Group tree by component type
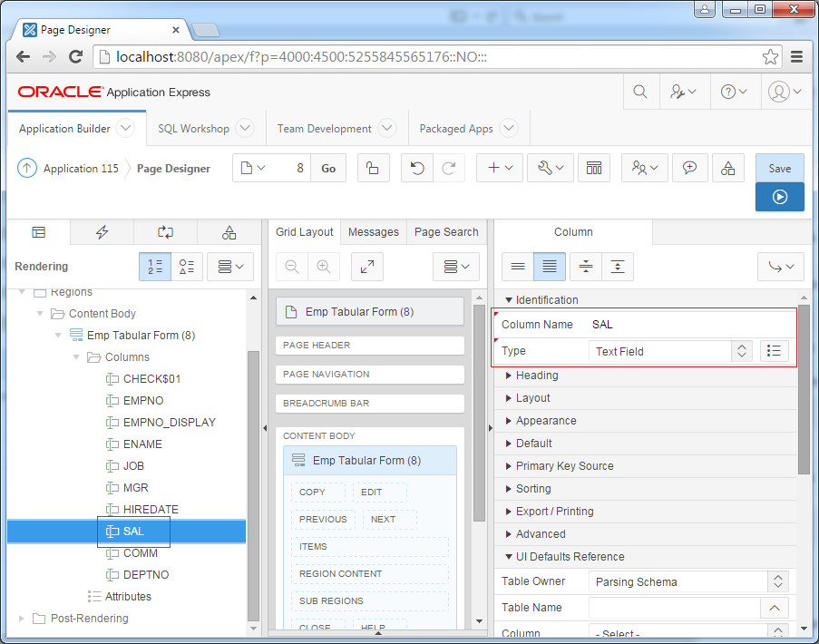 tap(187, 267)
